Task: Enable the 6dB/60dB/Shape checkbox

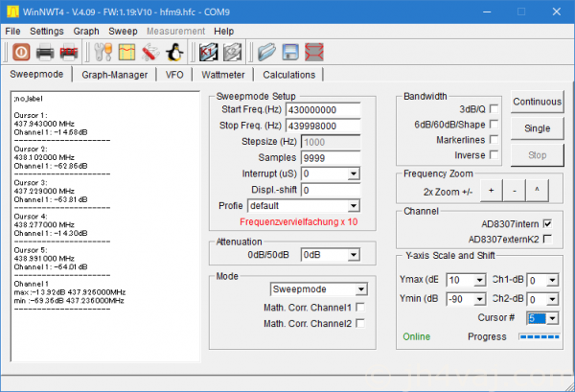Action: (494, 125)
